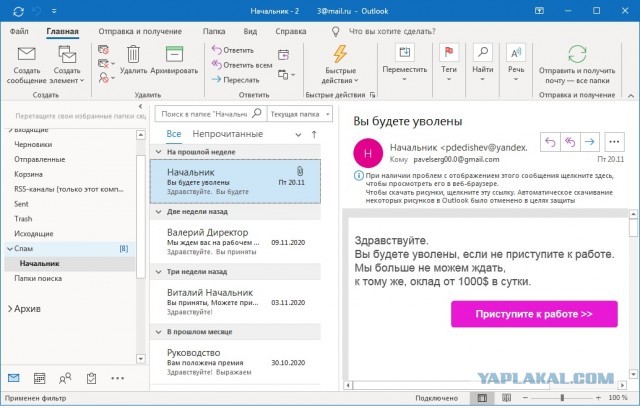640x408 pixels.
Task: Switch to the Calendar view icon
Action: pyautogui.click(x=39, y=378)
